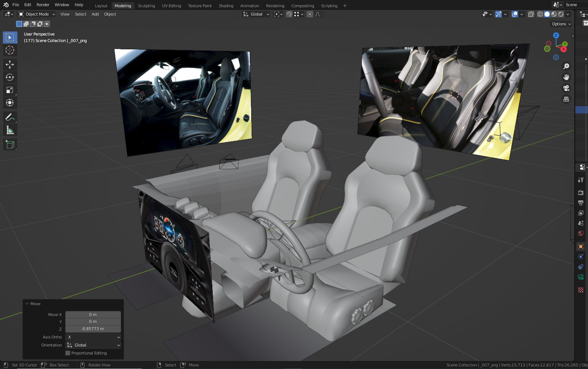The height and width of the screenshot is (369, 588).
Task: Switch to Wireframe viewport shading
Action: (x=540, y=14)
